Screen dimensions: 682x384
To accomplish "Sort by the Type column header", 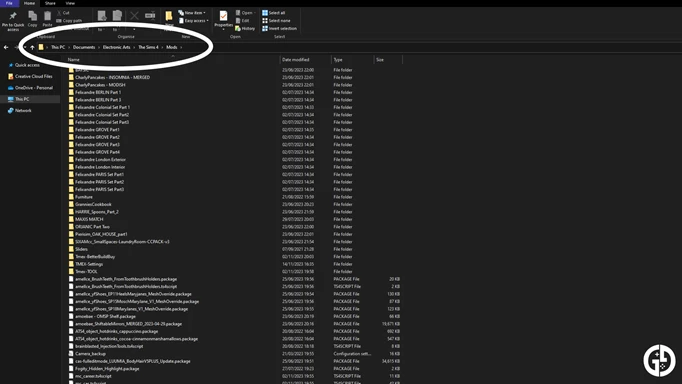I will tap(338, 60).
